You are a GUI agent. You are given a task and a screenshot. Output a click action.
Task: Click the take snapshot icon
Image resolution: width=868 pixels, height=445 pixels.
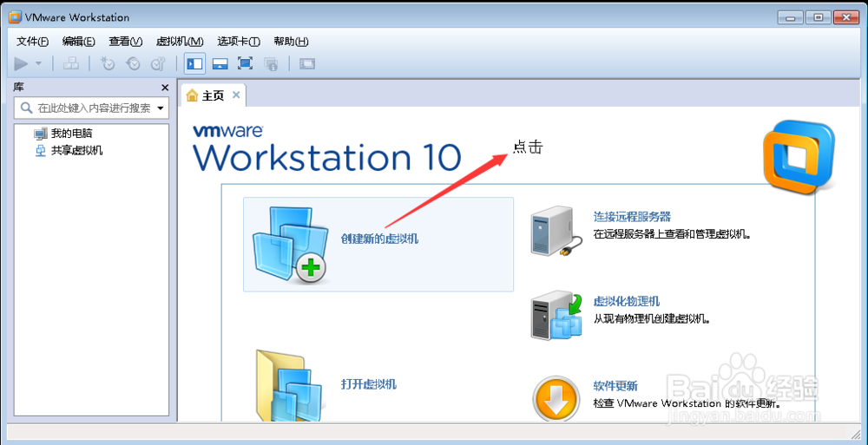point(107,63)
